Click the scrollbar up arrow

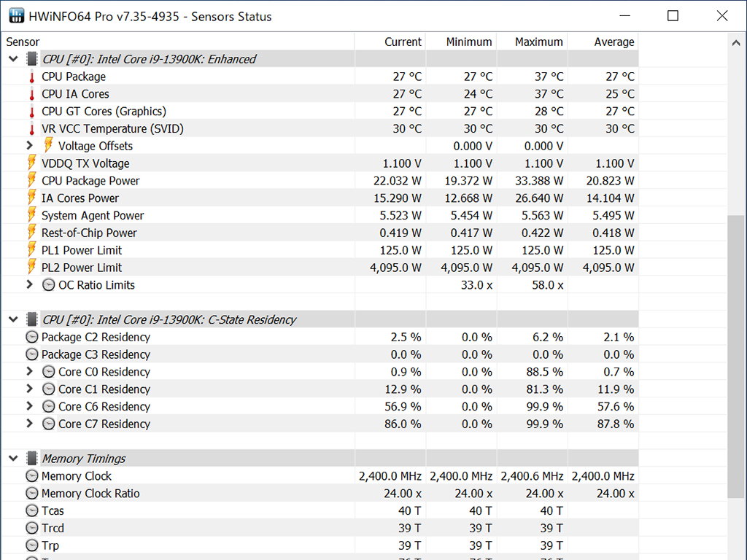point(736,43)
